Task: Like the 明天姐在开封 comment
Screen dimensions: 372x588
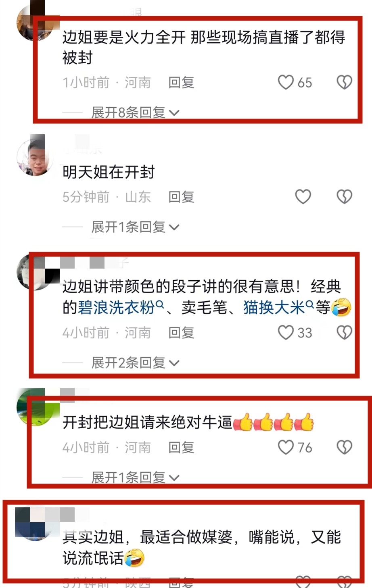Action: 303,197
